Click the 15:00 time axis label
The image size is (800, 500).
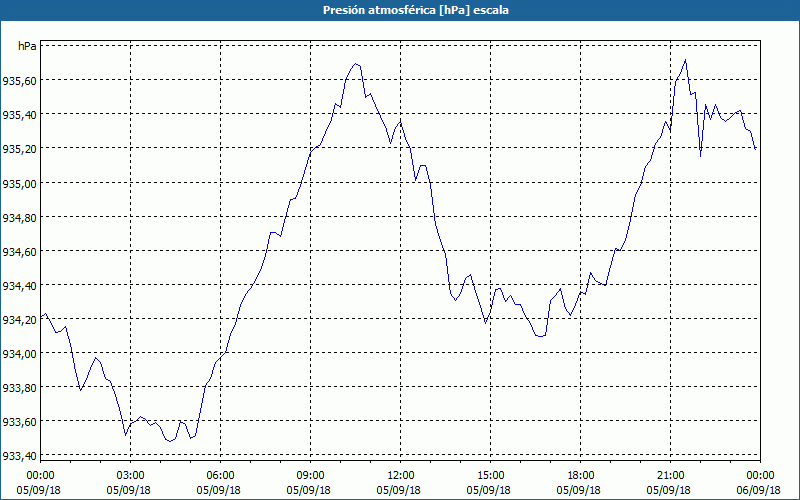[490, 476]
